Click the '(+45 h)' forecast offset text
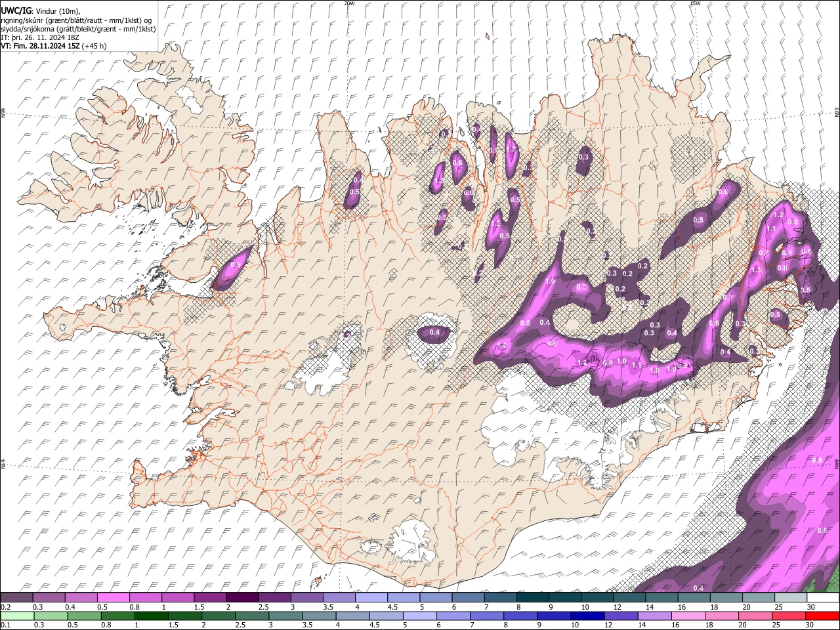The width and height of the screenshot is (840, 630). (94, 46)
